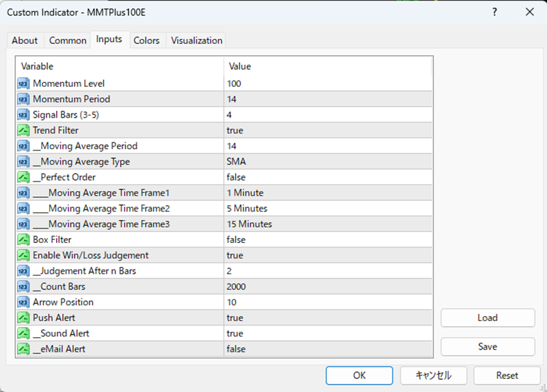Click the Enable Win/Loss Judgement label
This screenshot has height=392, width=547.
click(91, 255)
